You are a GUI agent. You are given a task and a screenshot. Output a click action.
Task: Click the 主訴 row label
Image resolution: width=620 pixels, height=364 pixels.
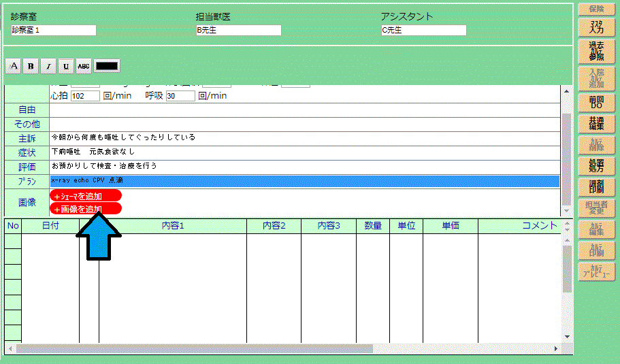pyautogui.click(x=27, y=139)
